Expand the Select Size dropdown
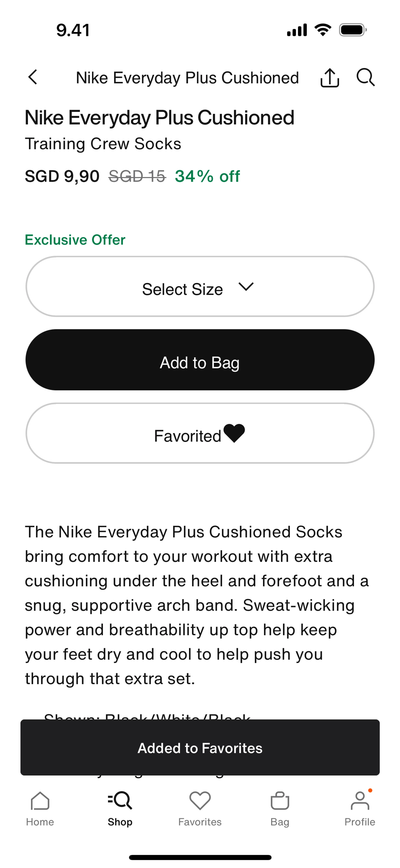The width and height of the screenshot is (400, 868). [x=200, y=286]
